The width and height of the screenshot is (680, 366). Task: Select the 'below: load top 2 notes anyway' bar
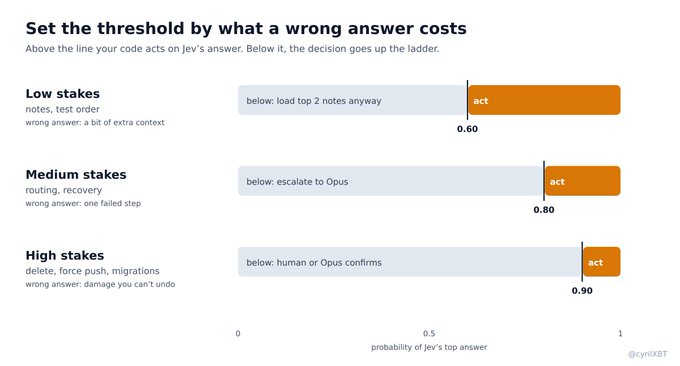352,100
